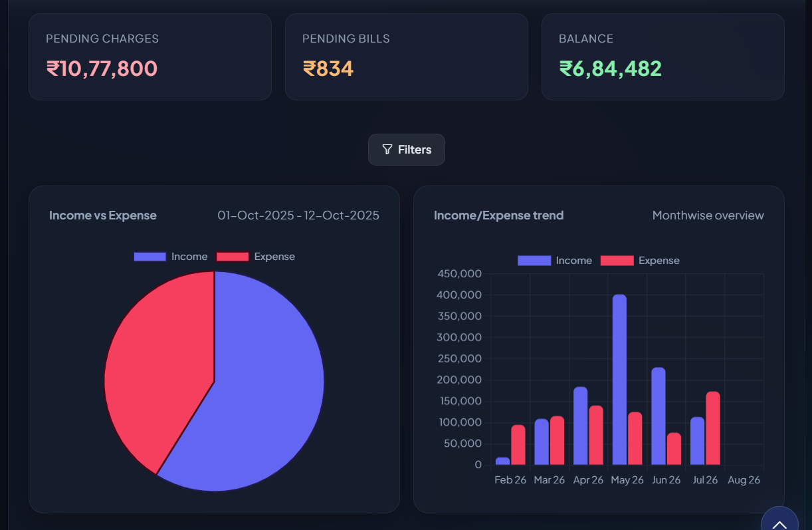Click the Jul 26 income bar
812x530 pixels.
(x=697, y=441)
